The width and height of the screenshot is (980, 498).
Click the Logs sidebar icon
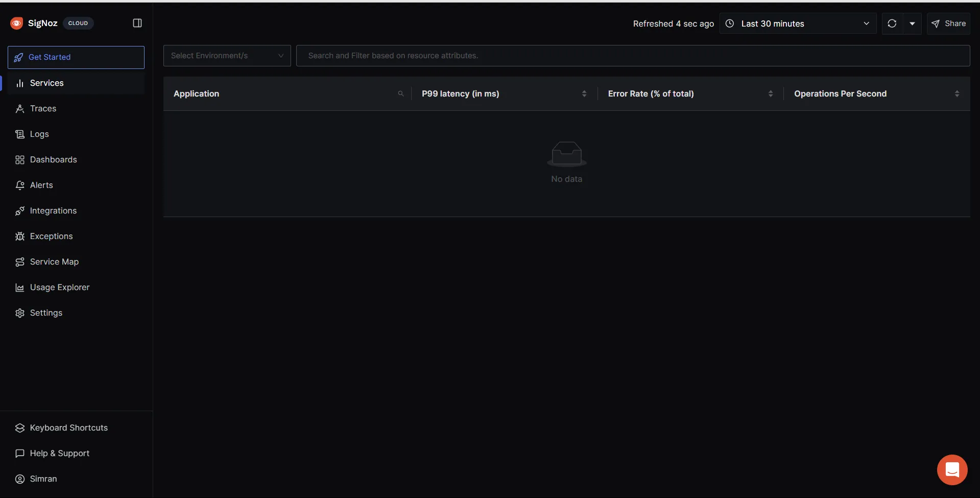pos(20,134)
